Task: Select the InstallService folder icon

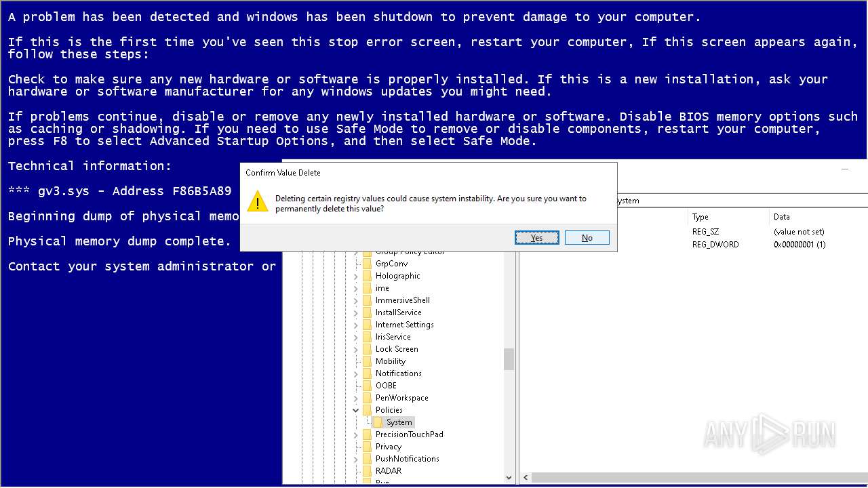Action: [x=367, y=312]
